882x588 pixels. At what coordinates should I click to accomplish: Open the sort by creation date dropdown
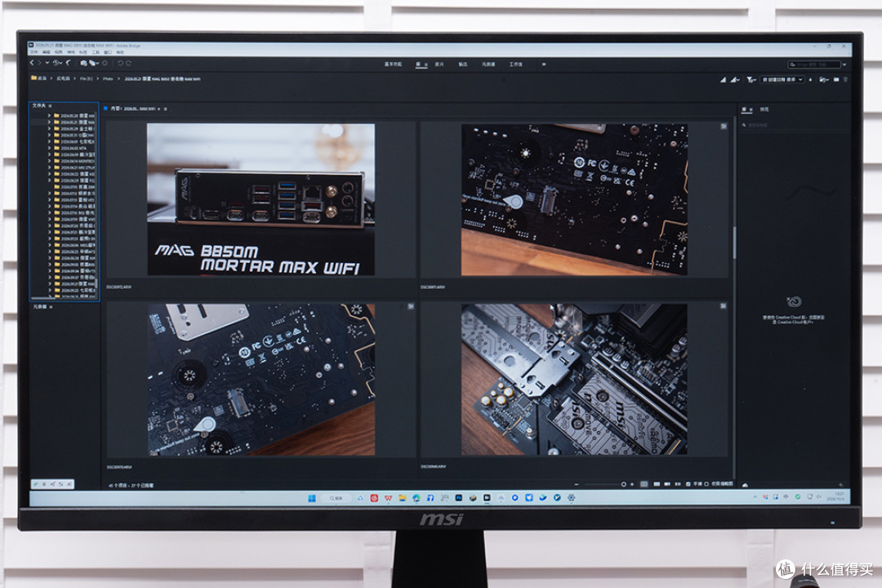click(x=782, y=80)
